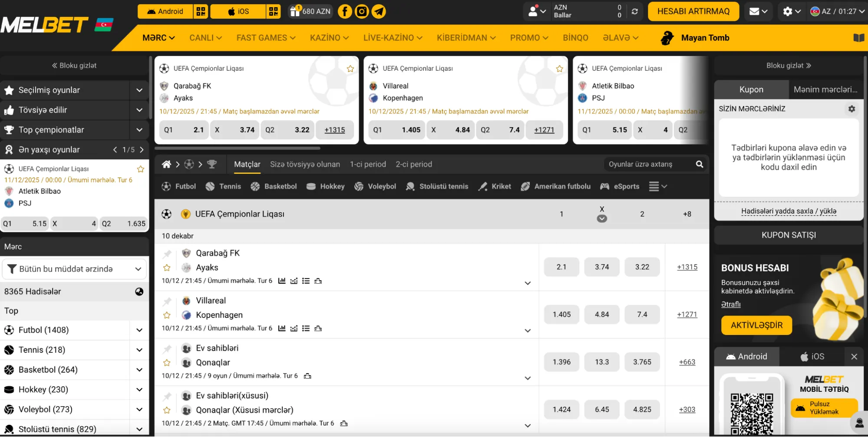
Task: Visit the Melbet Facebook page
Action: pos(345,11)
